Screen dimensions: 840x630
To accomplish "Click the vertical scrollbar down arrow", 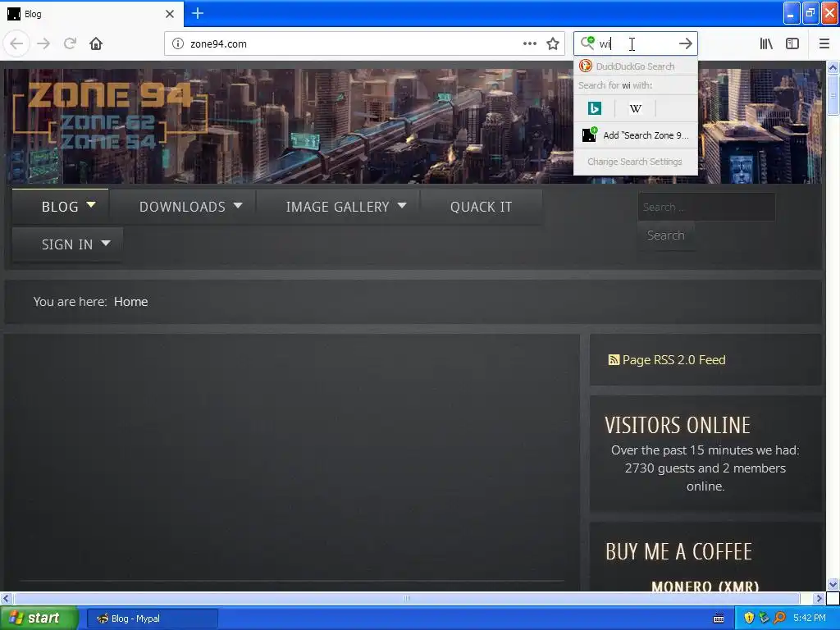I will tap(833, 584).
